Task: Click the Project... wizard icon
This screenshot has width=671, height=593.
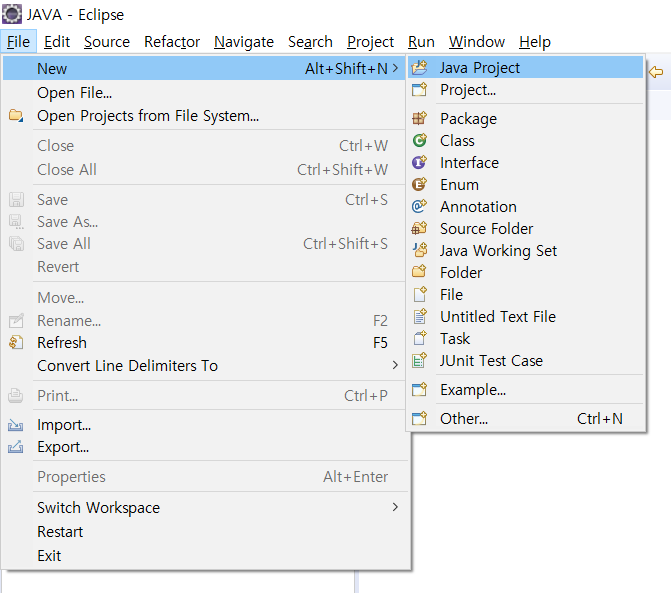Action: tap(419, 90)
